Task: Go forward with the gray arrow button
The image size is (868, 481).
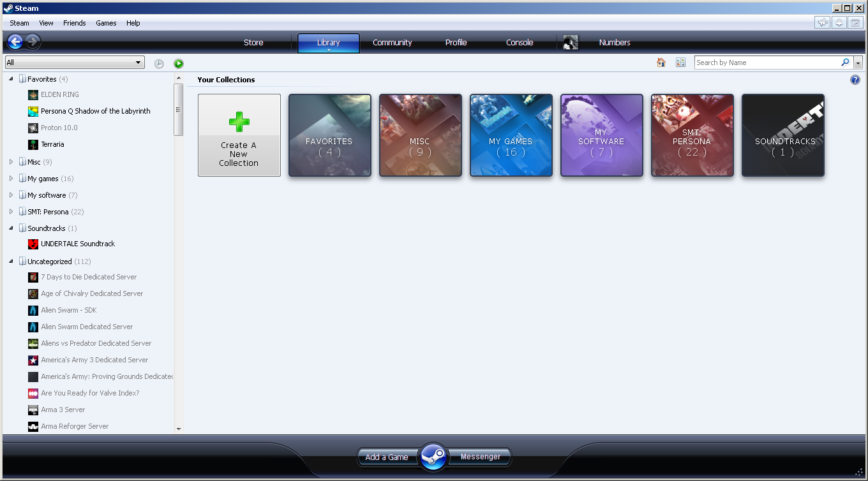Action: pos(33,42)
